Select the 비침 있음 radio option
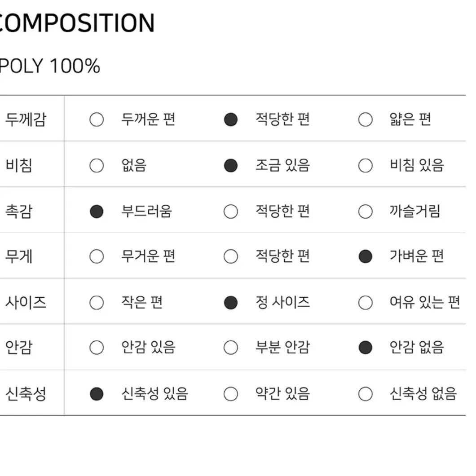The width and height of the screenshot is (476, 476). coord(365,166)
